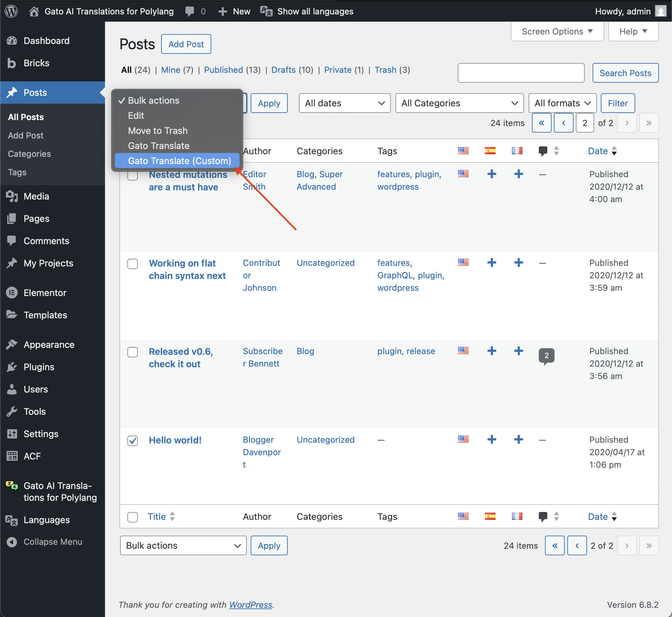This screenshot has height=617, width=672.
Task: Open the Languages section in sidebar
Action: 46,520
